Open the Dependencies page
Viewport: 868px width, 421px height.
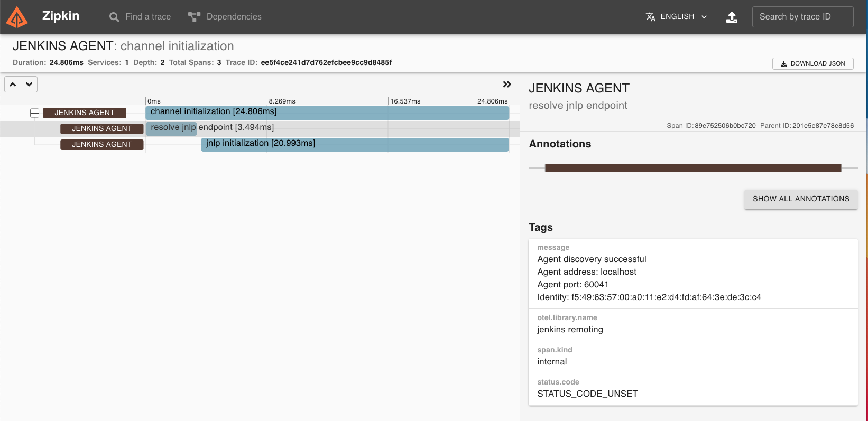225,17
